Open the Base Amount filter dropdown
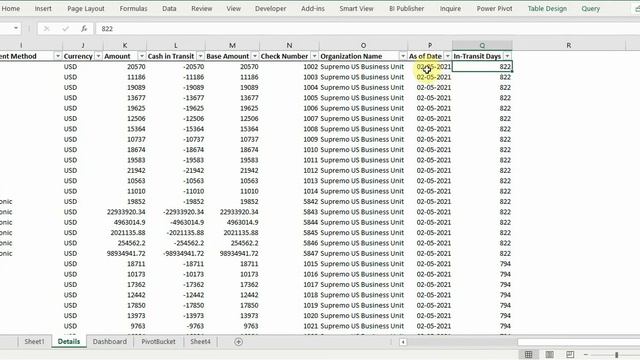Image resolution: width=640 pixels, height=360 pixels. [x=255, y=56]
